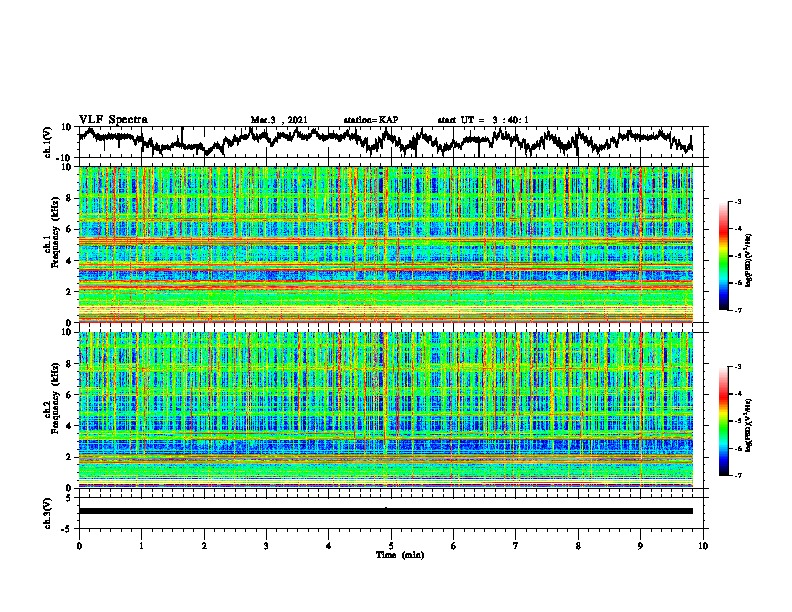Click the "ch.3(V)" vertical axis label
Image resolution: width=792 pixels, height=612 pixels.
48,513
